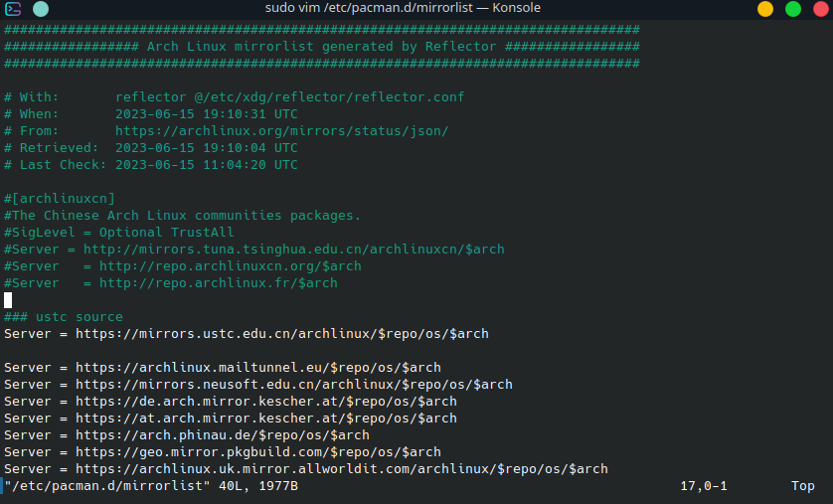Click the mirrors.tuna.tsinghua.edu.cn URL
Image resolution: width=833 pixels, height=504 pixels.
click(293, 250)
